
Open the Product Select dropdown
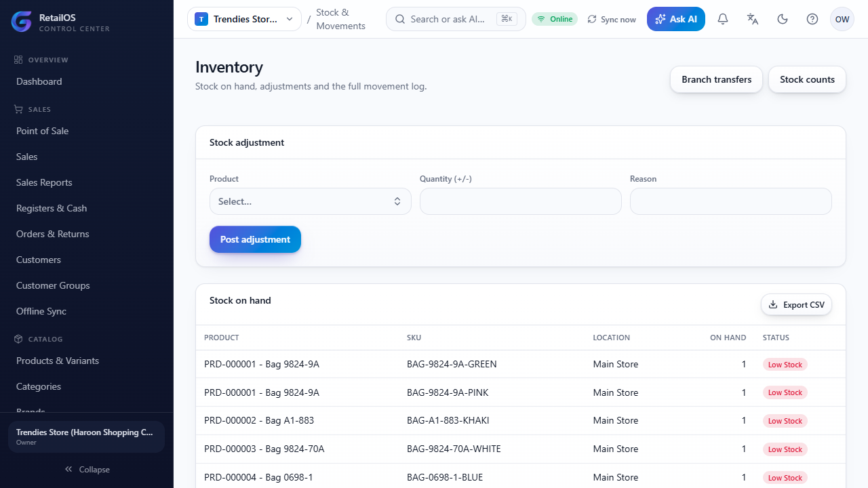[x=311, y=201]
